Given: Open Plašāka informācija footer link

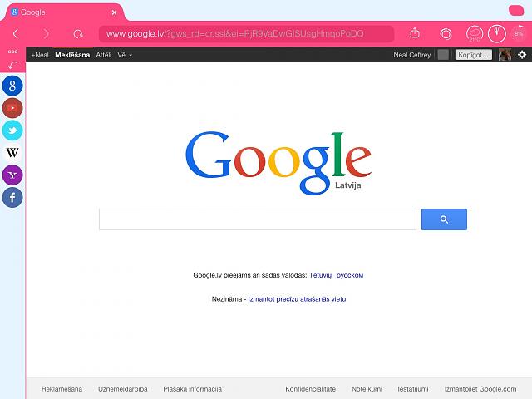Looking at the screenshot, I should point(192,389).
